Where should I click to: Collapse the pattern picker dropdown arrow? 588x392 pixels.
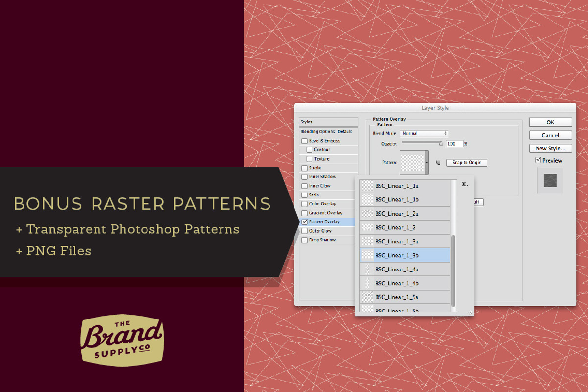[427, 162]
